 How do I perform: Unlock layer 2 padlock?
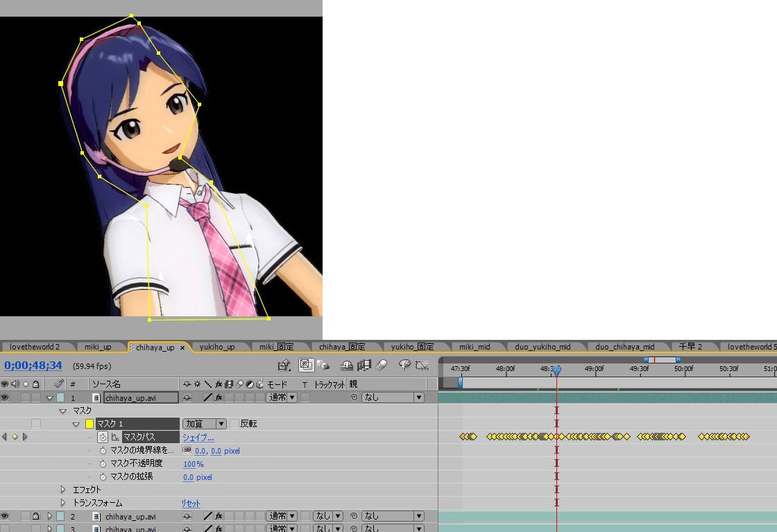[35, 516]
